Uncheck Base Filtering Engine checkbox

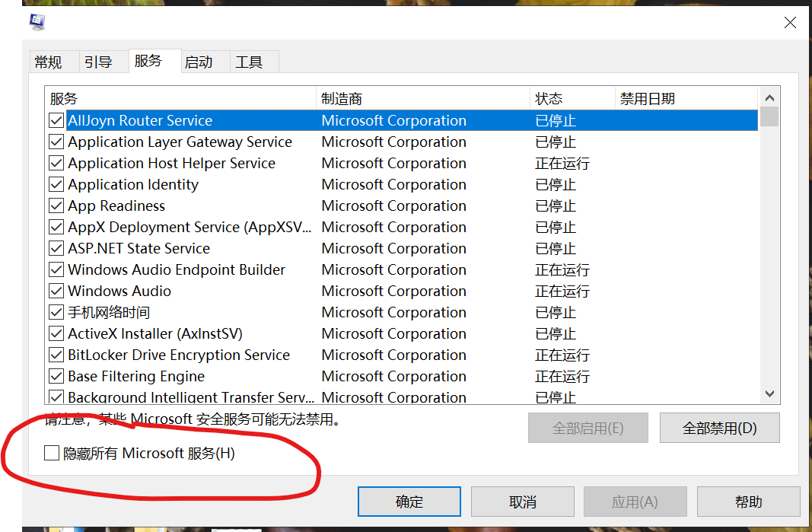click(x=56, y=376)
